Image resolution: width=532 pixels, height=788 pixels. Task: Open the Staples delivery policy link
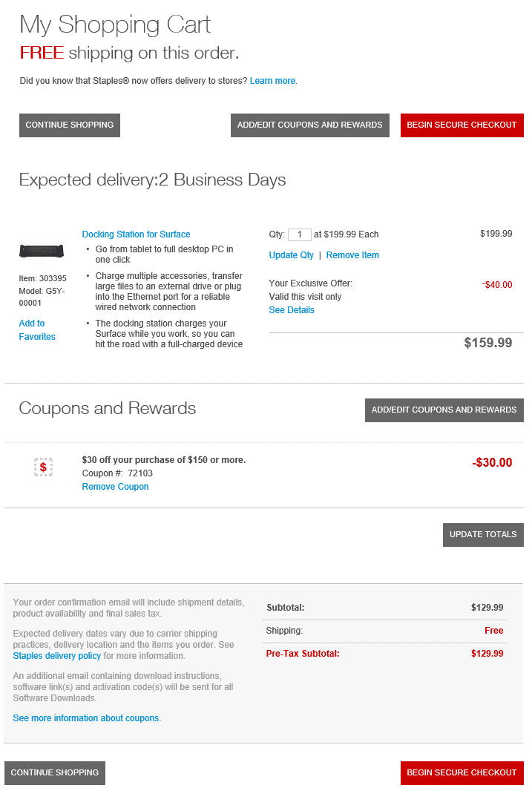(x=57, y=656)
